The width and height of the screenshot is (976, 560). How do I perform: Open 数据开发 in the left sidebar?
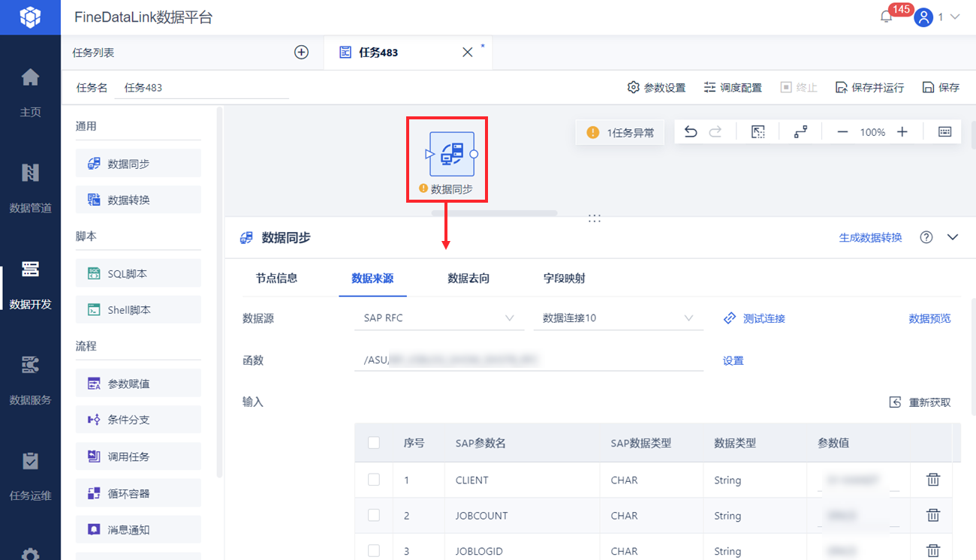tap(30, 285)
